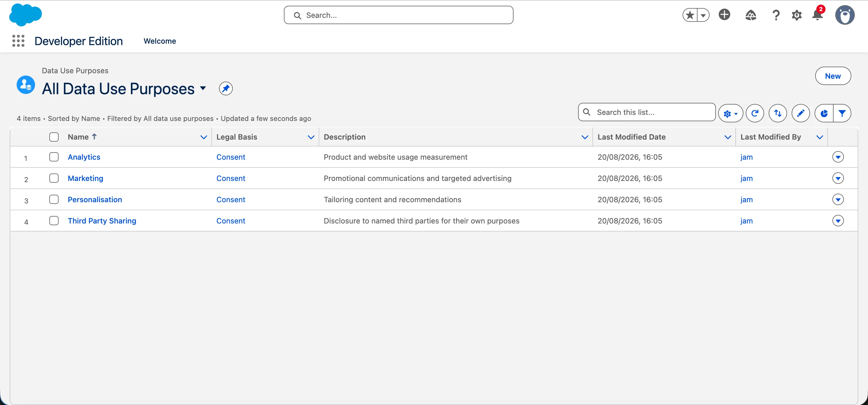Open Global Actions plus icon

(x=724, y=15)
